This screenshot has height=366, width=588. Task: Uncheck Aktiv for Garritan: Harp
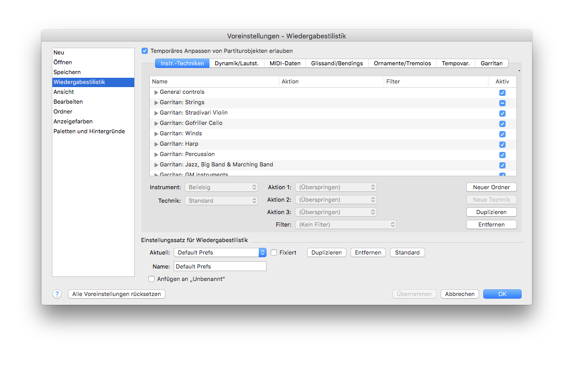point(502,144)
